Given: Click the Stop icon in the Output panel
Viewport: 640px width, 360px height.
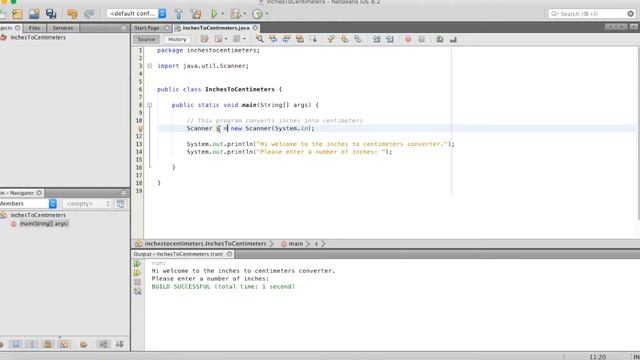Looking at the screenshot, I should tap(138, 282).
